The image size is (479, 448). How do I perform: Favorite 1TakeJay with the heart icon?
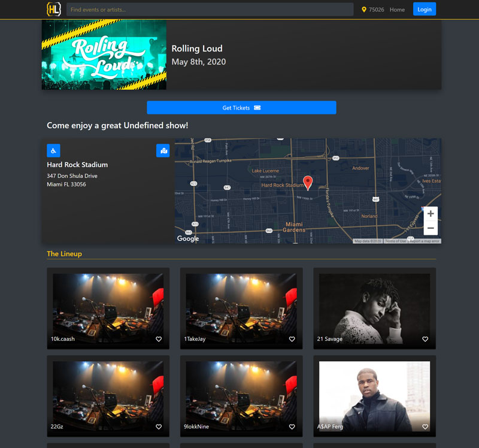pos(292,339)
